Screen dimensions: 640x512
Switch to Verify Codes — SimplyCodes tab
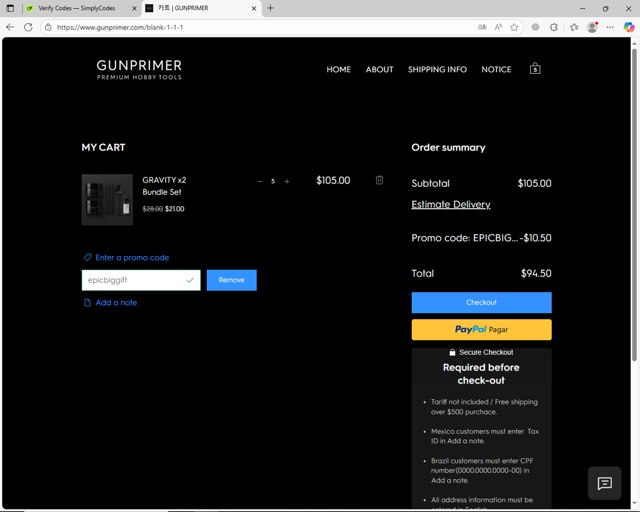tap(77, 8)
